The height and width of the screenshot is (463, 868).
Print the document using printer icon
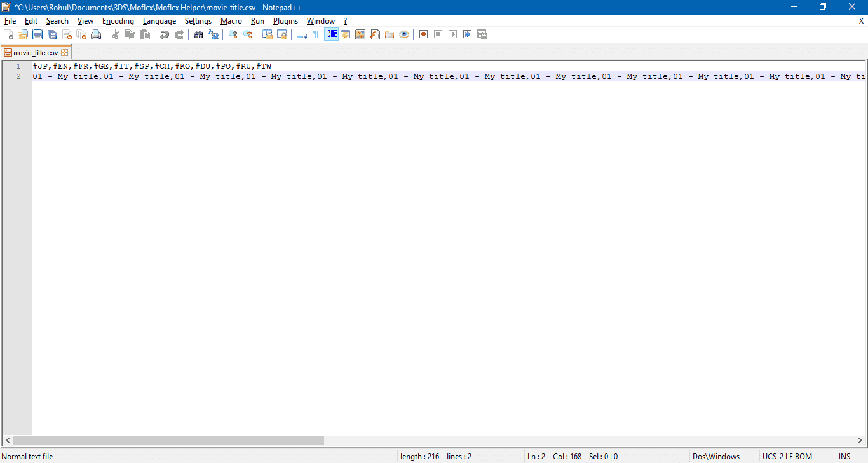pos(96,34)
